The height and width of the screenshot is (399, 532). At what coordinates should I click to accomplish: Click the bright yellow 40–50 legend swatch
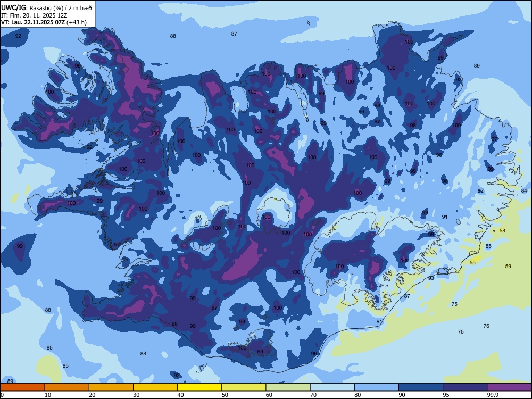[199, 387]
